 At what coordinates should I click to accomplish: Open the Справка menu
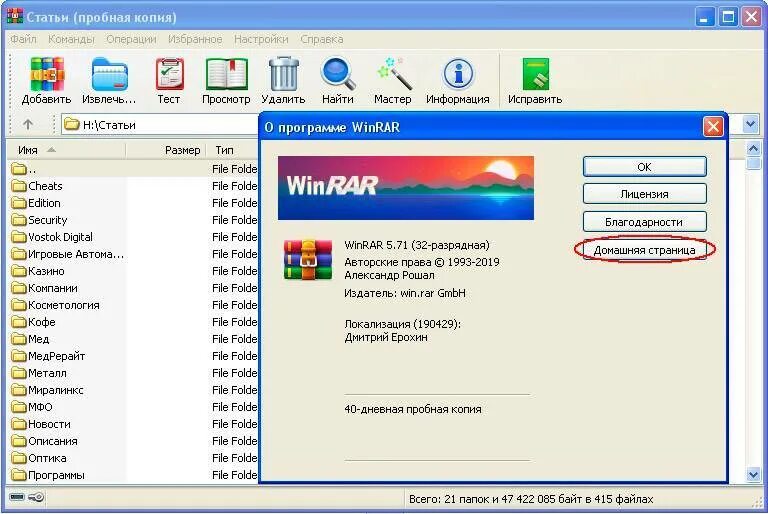[x=322, y=39]
